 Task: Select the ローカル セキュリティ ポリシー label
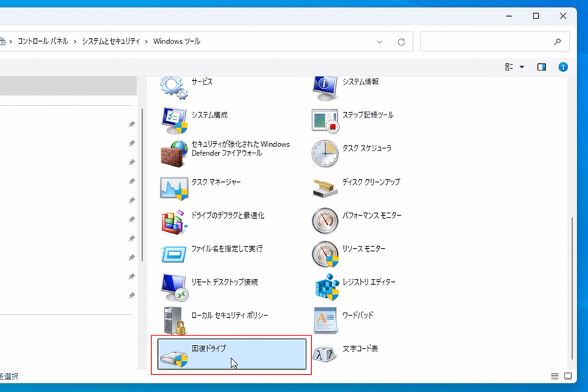[x=229, y=315]
